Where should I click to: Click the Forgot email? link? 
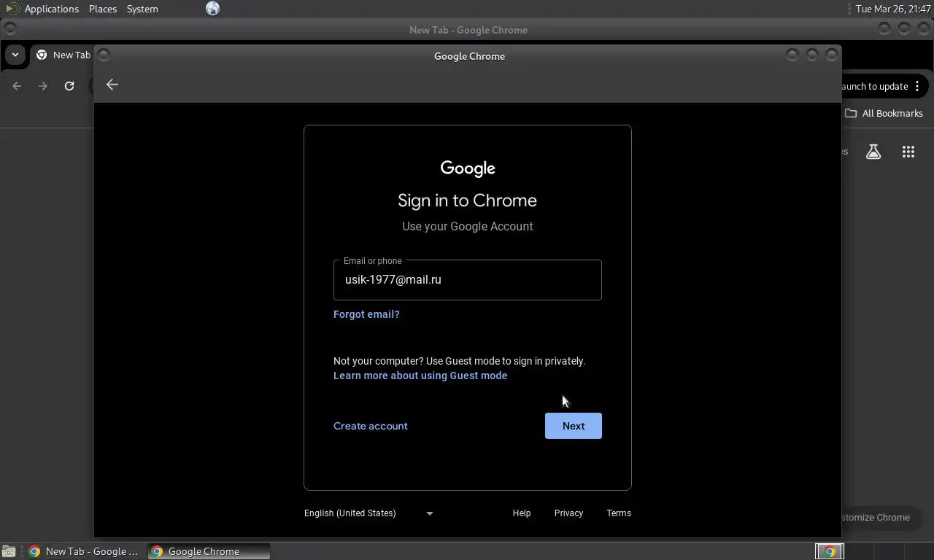click(366, 314)
